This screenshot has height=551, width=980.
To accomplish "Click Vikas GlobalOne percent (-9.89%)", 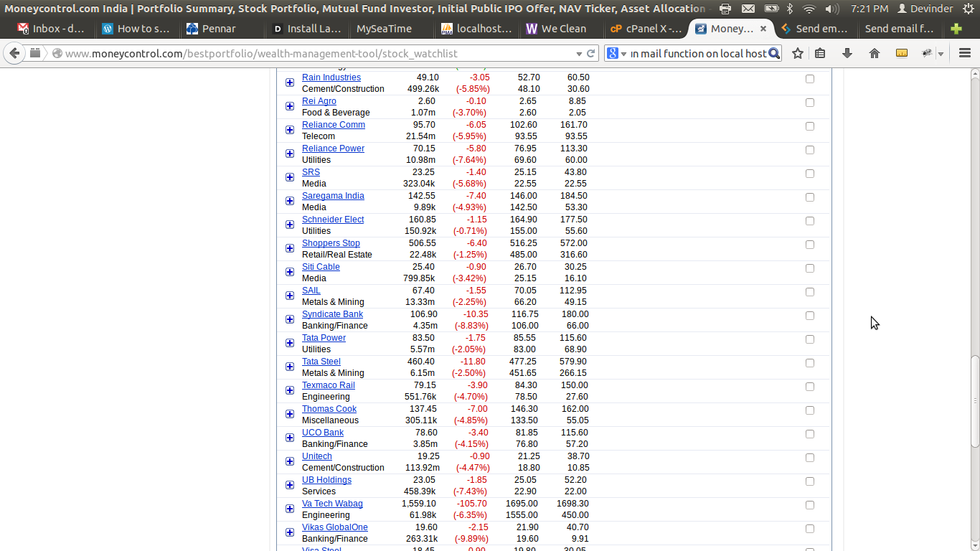I will 471,539.
